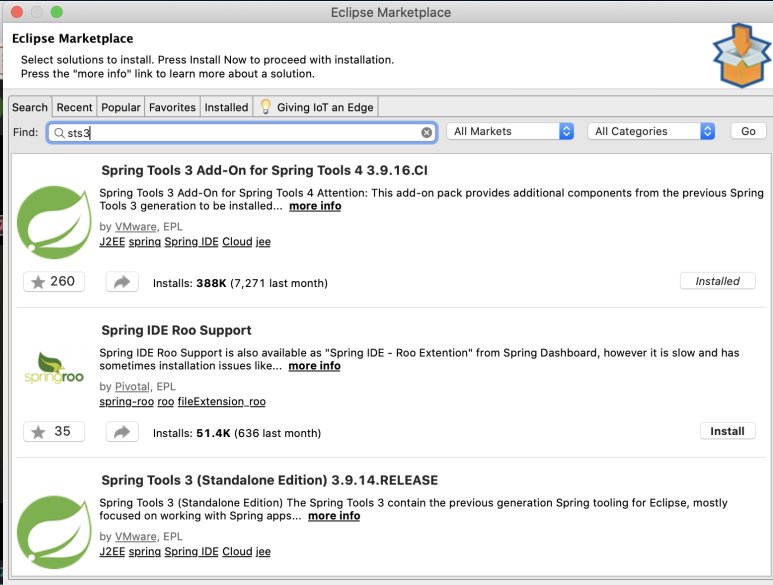Zoom the window with the green button
Image resolution: width=773 pixels, height=585 pixels.
click(57, 12)
